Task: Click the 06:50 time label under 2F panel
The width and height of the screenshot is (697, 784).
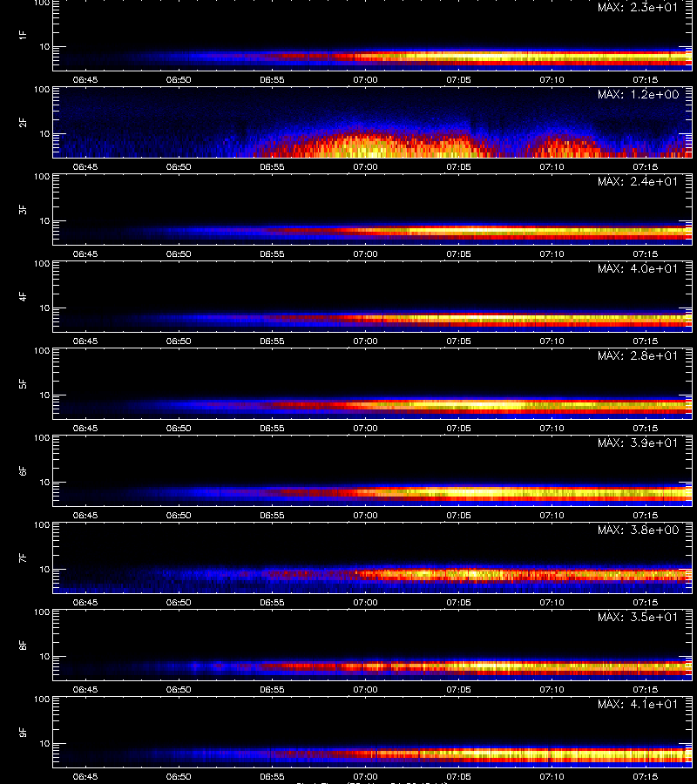Action: 179,167
